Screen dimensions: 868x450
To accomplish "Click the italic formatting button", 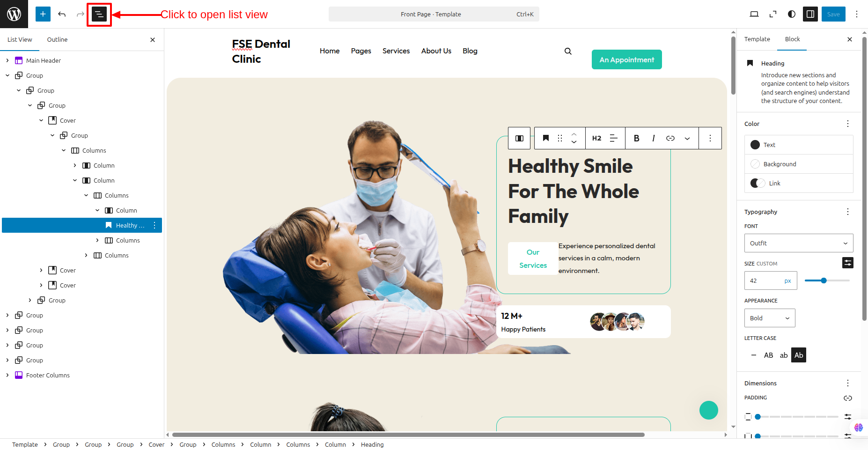I will pyautogui.click(x=653, y=138).
